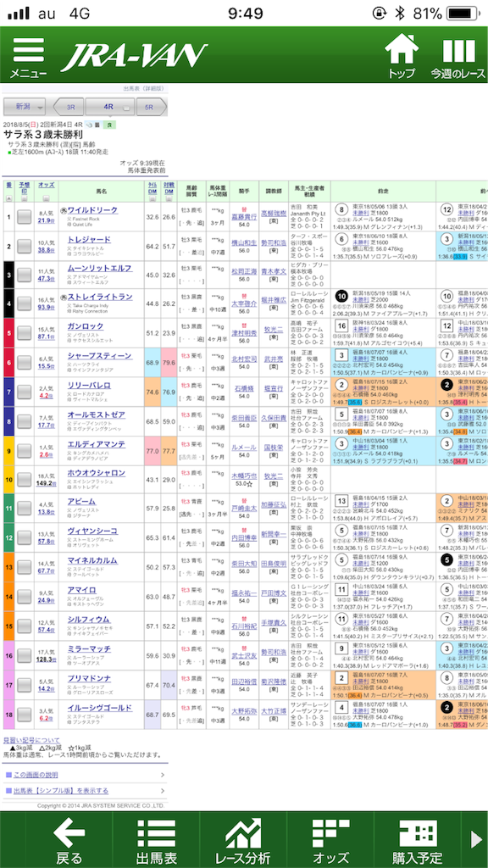Open horse シャープスティーン details

pyautogui.click(x=99, y=355)
